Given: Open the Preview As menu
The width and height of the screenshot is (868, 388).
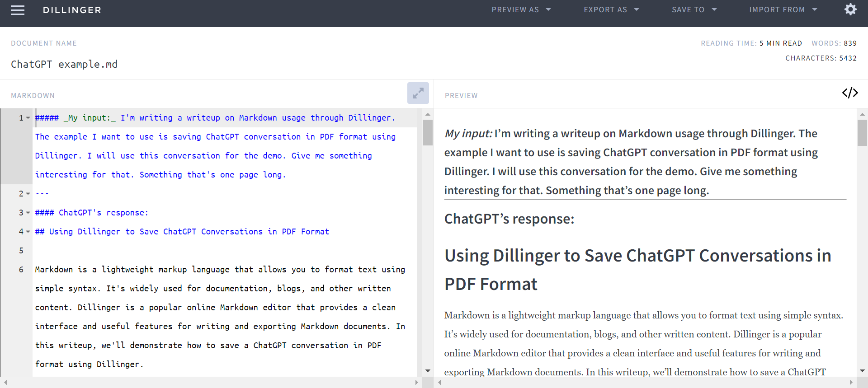Looking at the screenshot, I should click(x=521, y=9).
